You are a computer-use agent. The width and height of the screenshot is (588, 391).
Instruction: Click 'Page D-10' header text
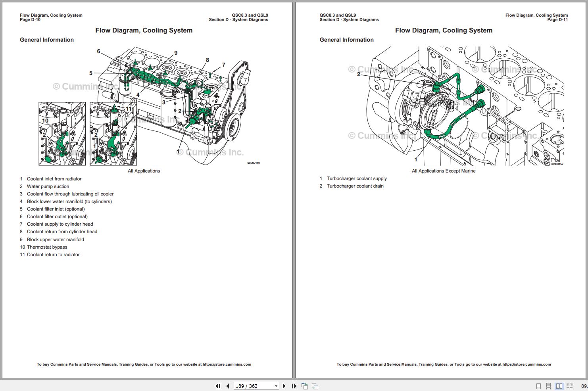pos(30,19)
